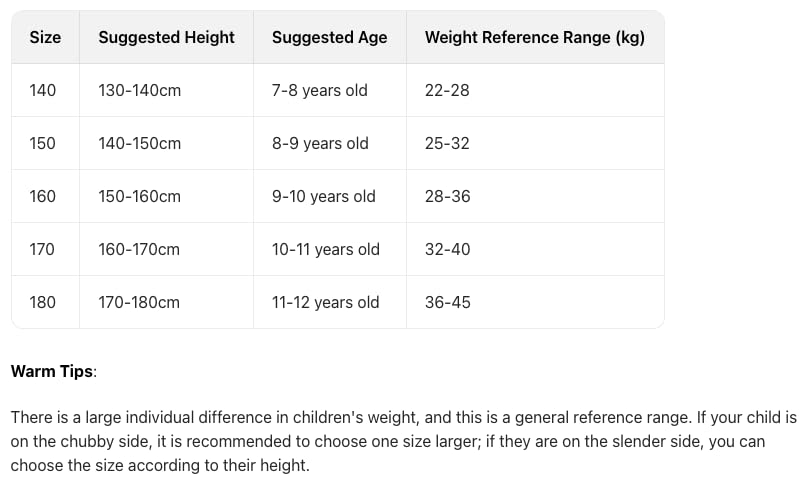Click the Size column header
This screenshot has height=478, width=807.
[45, 38]
